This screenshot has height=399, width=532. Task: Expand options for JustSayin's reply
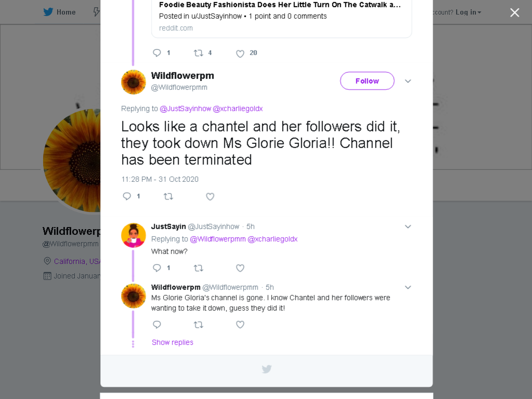[408, 227]
